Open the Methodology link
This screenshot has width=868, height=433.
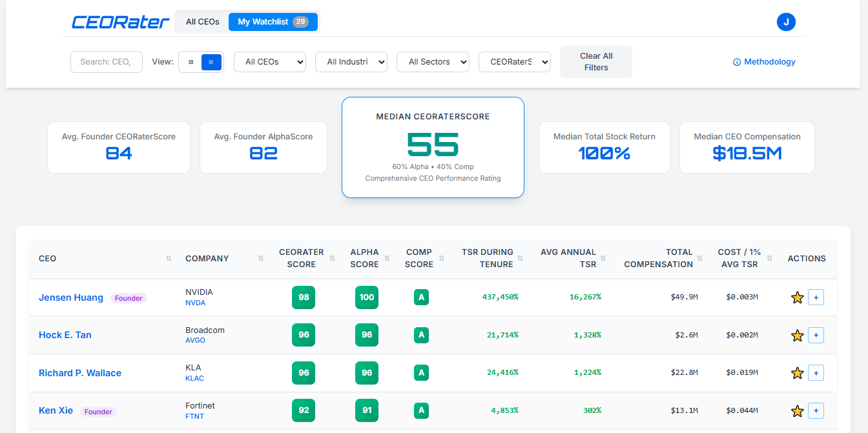coord(764,62)
